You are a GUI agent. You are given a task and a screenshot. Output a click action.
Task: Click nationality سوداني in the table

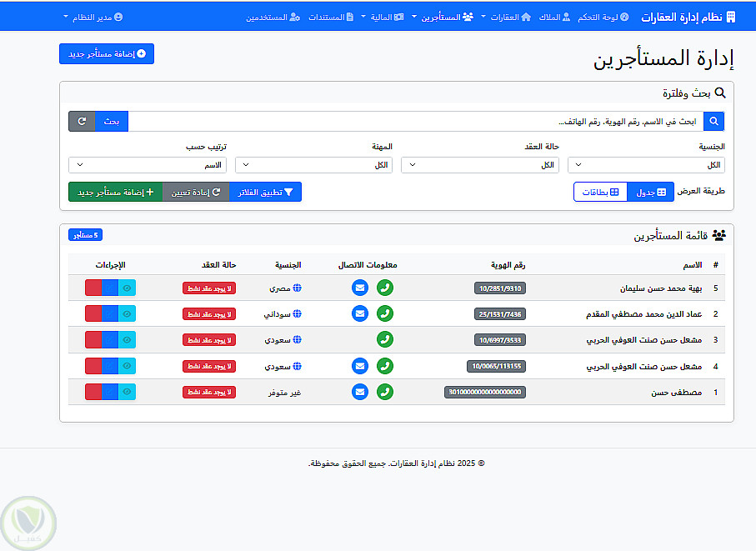(x=278, y=314)
